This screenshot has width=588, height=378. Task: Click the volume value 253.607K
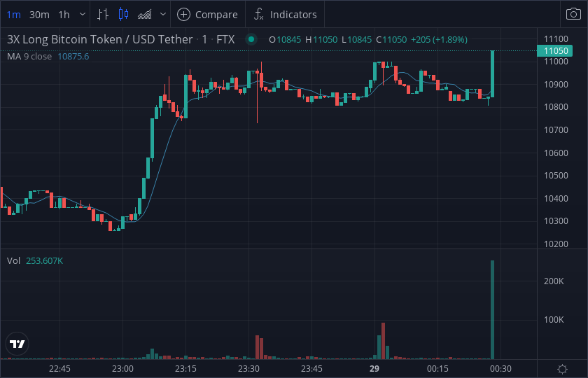click(x=44, y=260)
